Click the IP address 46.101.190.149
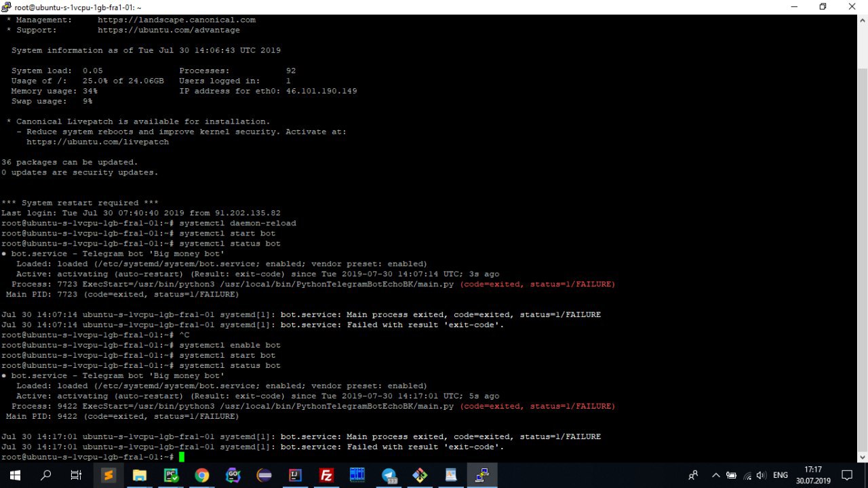 pyautogui.click(x=321, y=91)
